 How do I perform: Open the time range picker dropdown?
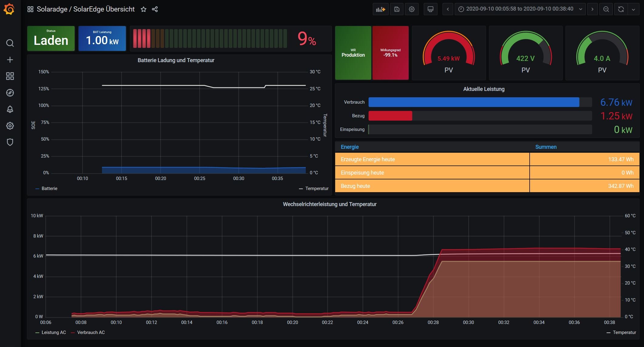(x=520, y=9)
